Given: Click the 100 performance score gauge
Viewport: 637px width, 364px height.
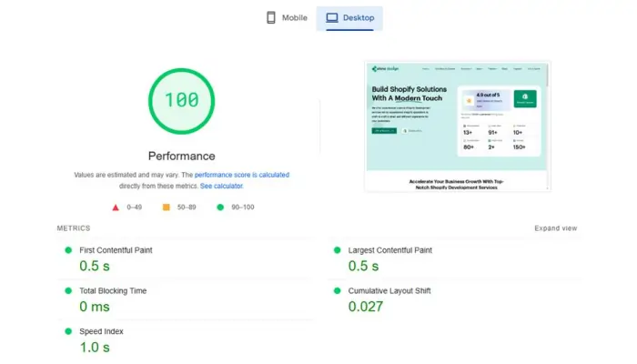Looking at the screenshot, I should pos(181,100).
